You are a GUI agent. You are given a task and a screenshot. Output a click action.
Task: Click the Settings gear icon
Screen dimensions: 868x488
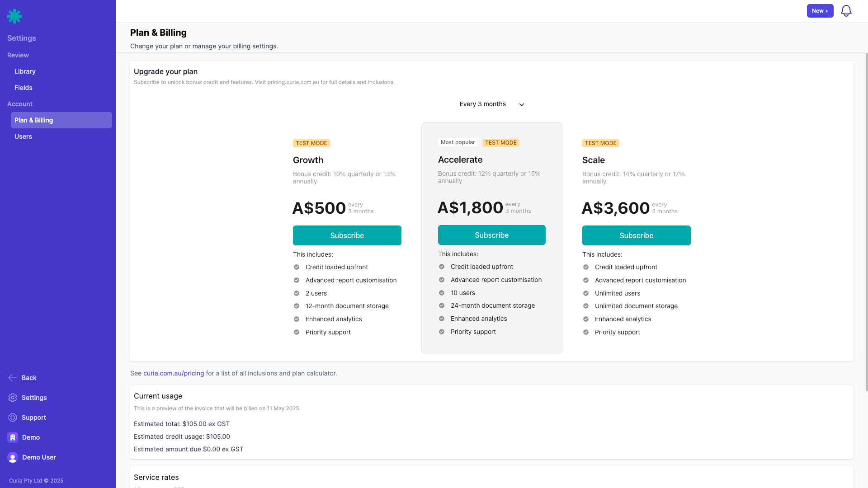click(x=13, y=398)
